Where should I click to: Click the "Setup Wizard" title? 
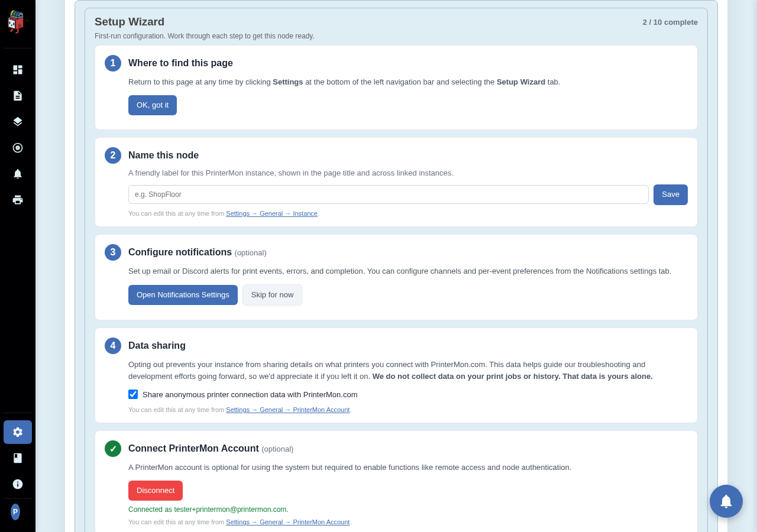pyautogui.click(x=130, y=22)
